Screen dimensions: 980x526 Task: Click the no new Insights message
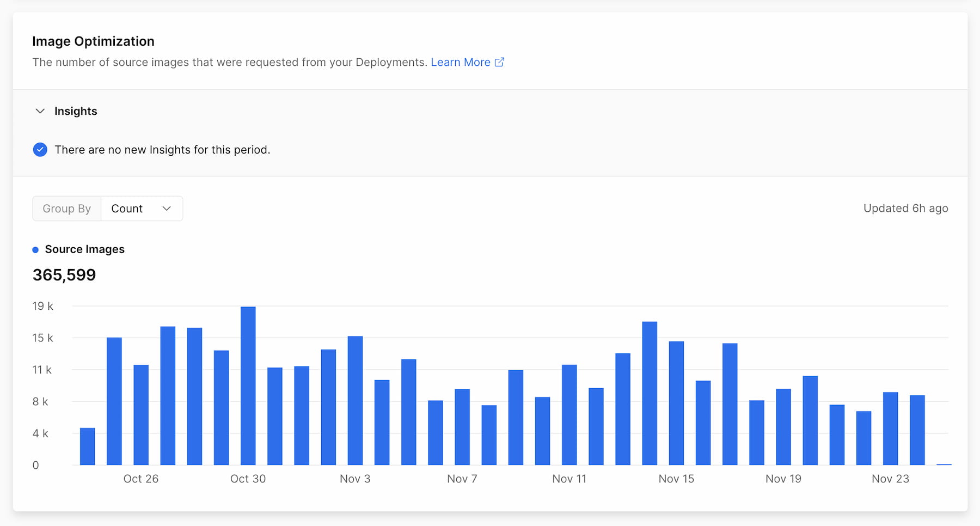[162, 150]
